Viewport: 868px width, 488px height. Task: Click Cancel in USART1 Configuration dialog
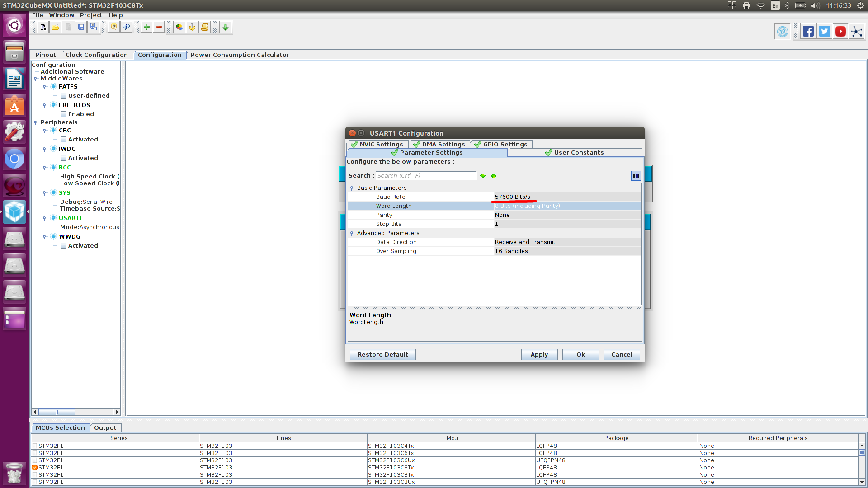(x=622, y=355)
